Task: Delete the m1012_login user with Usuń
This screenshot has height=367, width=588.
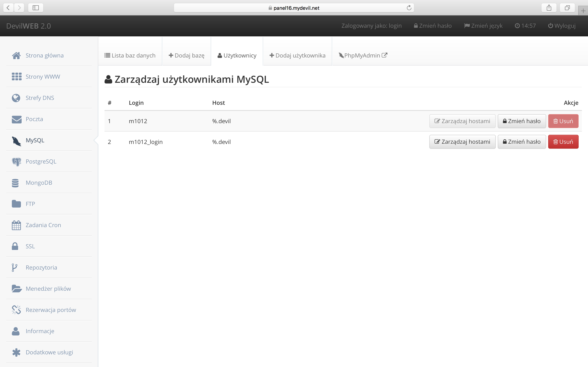Action: pos(563,141)
